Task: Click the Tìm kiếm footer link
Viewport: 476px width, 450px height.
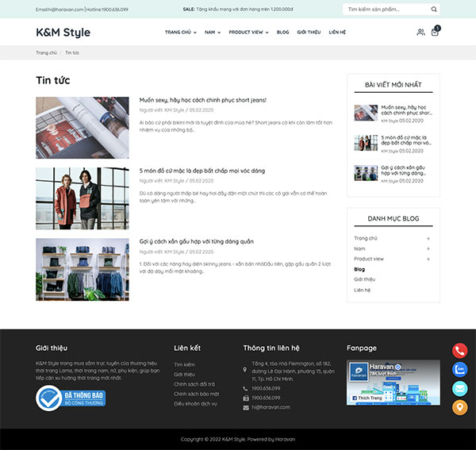Action: 184,364
